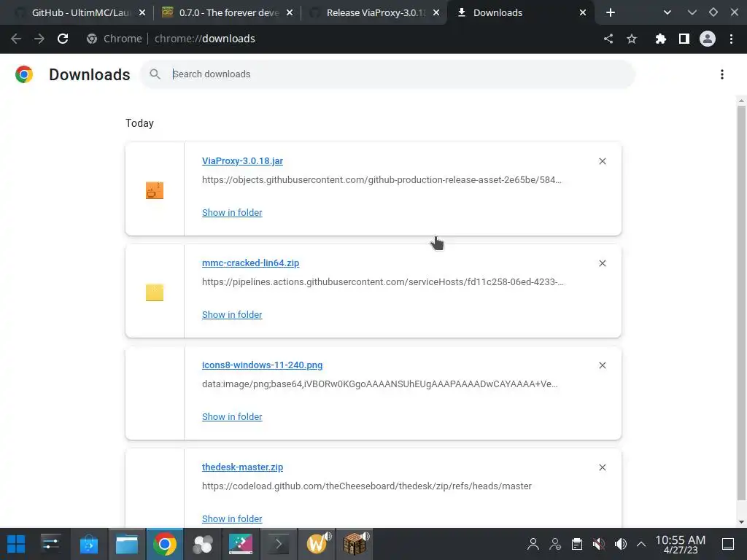Open mmc-cracked-lin64.zip file link
This screenshot has width=747, height=560.
[x=251, y=262]
